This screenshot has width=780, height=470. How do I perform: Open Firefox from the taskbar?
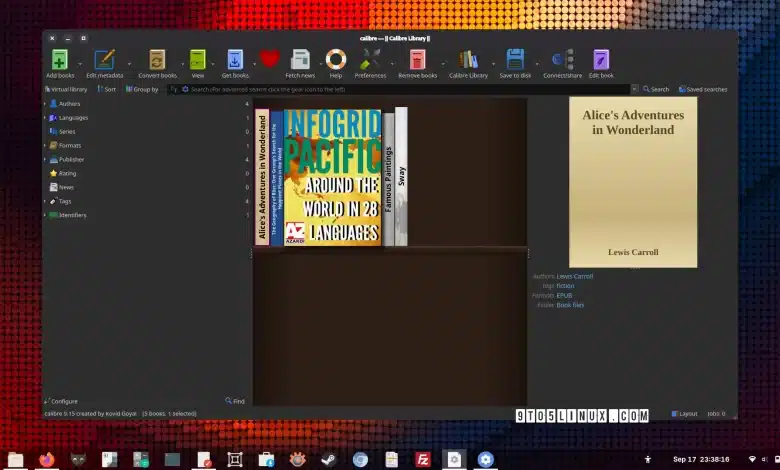pyautogui.click(x=47, y=459)
